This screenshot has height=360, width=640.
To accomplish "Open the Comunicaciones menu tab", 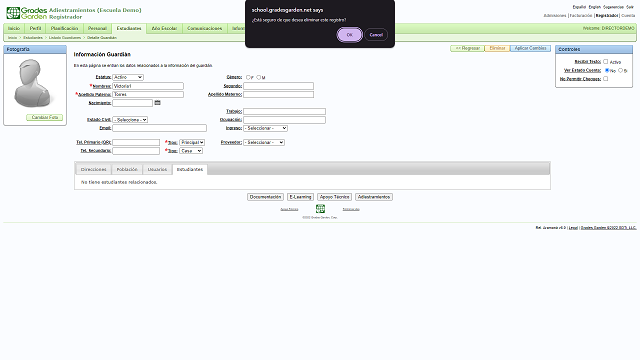I will tap(204, 28).
